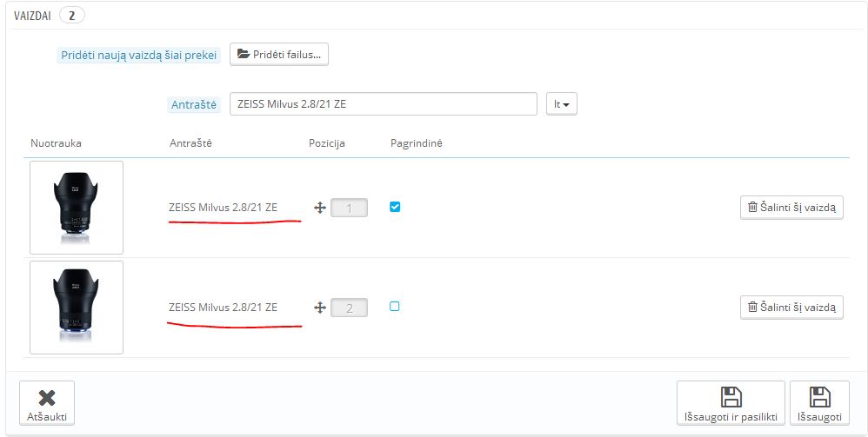The width and height of the screenshot is (868, 437).
Task: Click Išsaugoti ir pasilikti button
Action: (731, 403)
